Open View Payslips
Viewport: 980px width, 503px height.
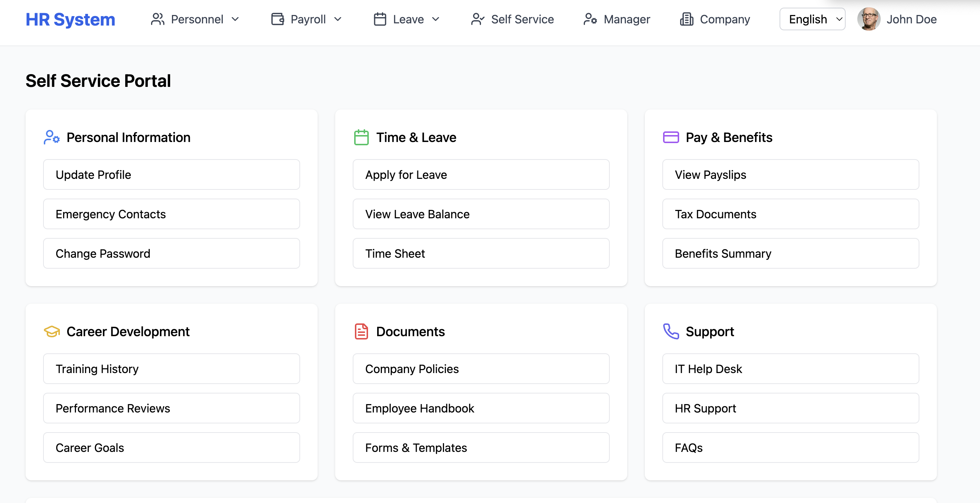(x=791, y=174)
